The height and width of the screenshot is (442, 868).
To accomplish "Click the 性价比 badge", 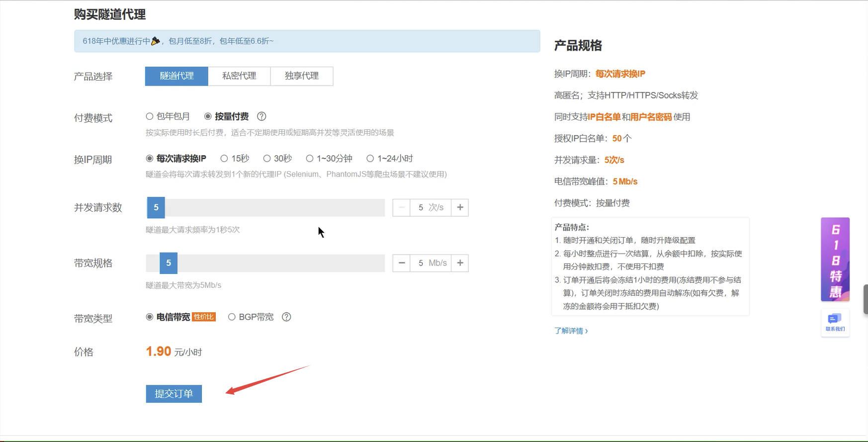I will tap(204, 317).
